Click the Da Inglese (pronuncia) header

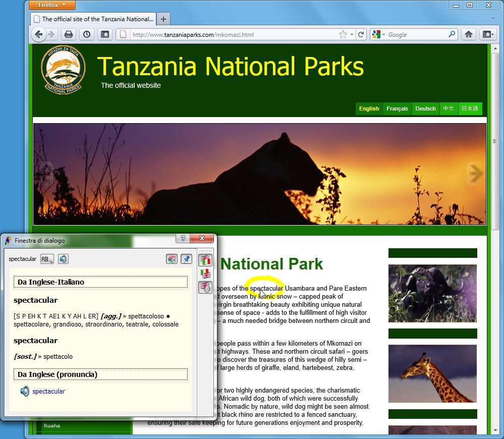click(x=100, y=374)
